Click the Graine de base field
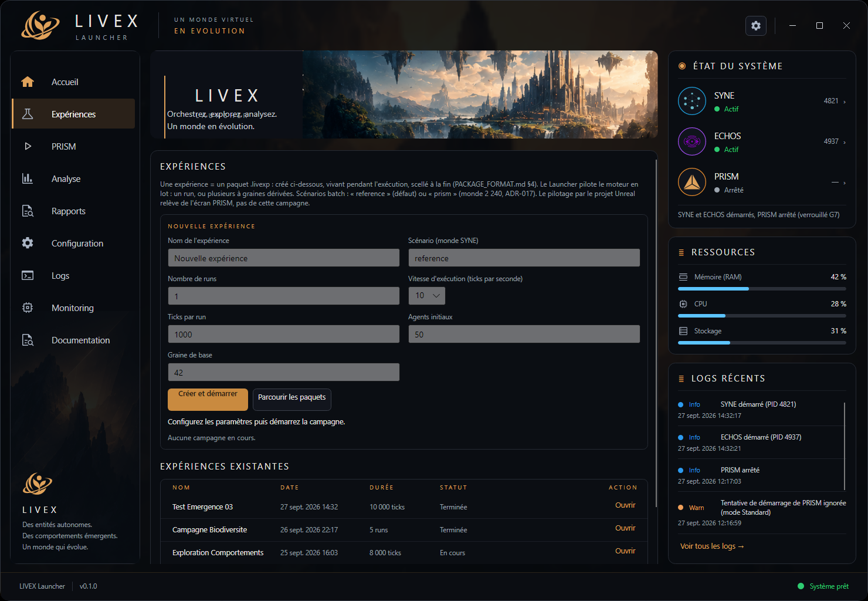This screenshot has width=868, height=601. tap(284, 372)
